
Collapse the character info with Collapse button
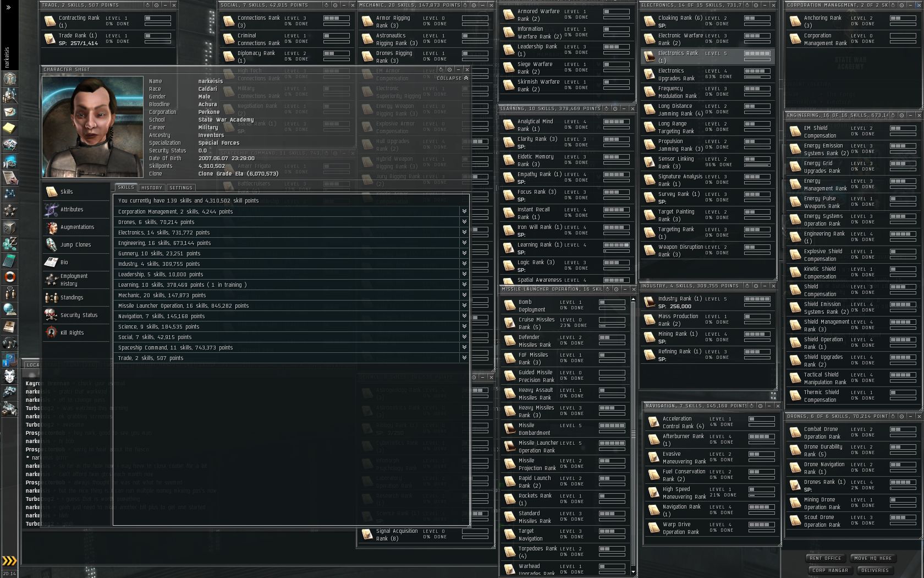(x=453, y=78)
